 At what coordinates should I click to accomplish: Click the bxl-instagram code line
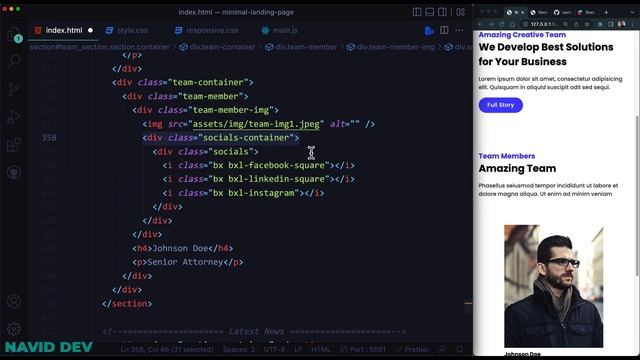(x=243, y=193)
